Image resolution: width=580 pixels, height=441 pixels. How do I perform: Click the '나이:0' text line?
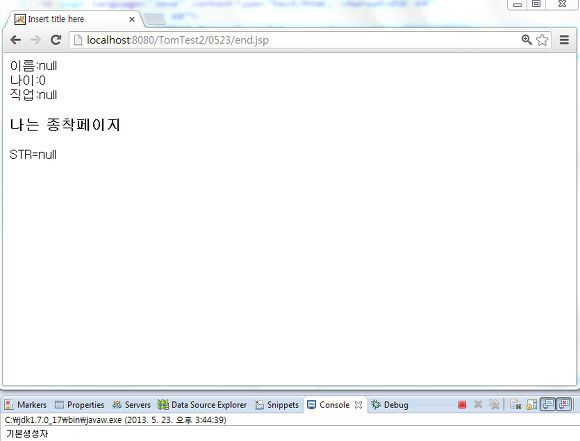(x=28, y=80)
